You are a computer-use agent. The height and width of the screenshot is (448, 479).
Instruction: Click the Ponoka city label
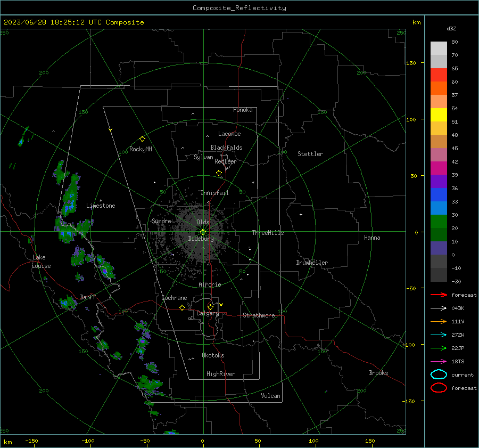click(243, 110)
